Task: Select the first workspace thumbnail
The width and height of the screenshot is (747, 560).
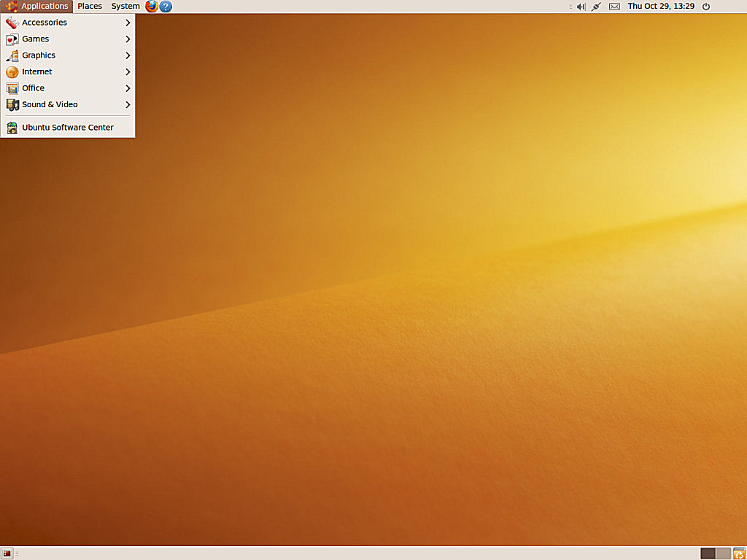Action: (707, 553)
